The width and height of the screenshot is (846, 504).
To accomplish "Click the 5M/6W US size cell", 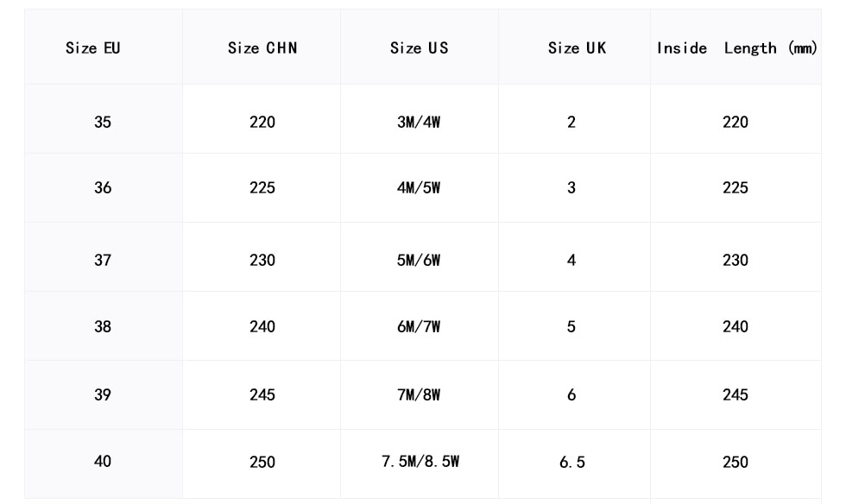I will (419, 260).
